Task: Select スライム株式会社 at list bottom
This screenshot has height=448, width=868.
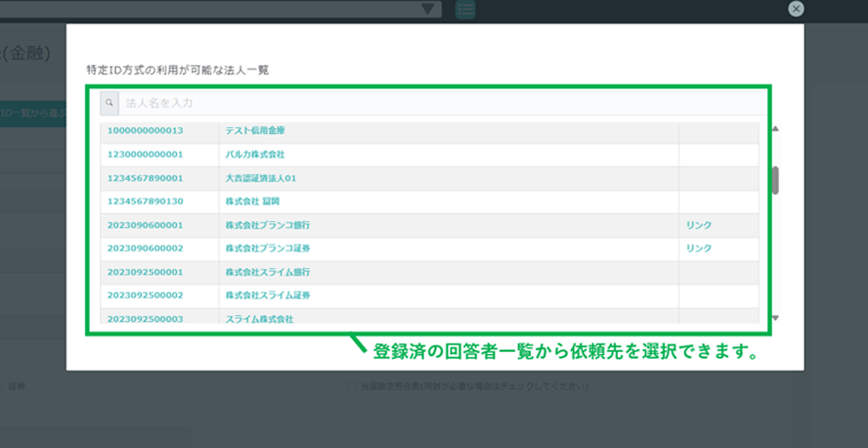Action: [259, 319]
